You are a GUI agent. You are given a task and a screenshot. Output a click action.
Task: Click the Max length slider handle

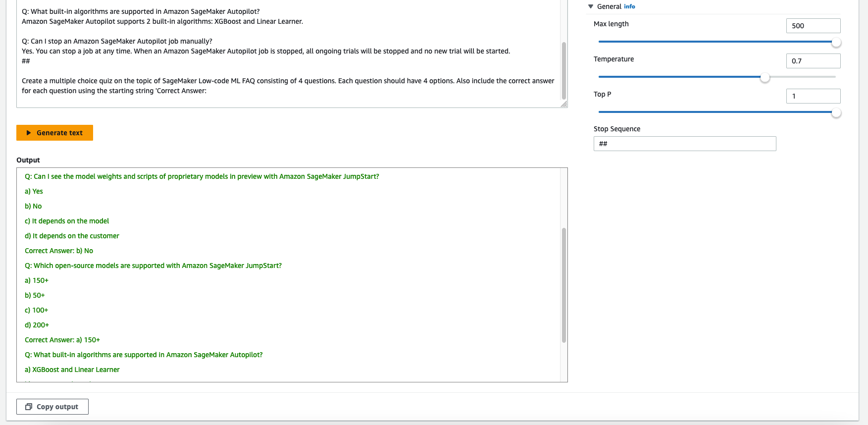[x=836, y=43]
